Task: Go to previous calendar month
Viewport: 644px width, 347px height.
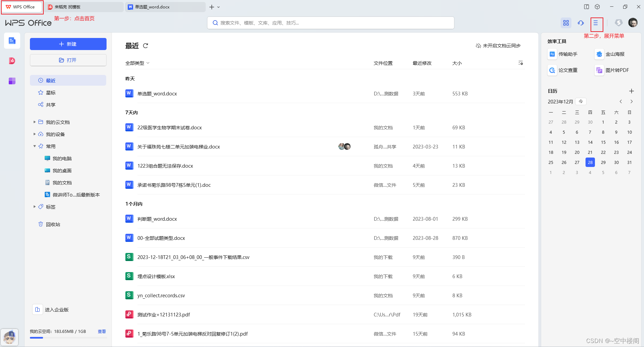Action: [621, 101]
